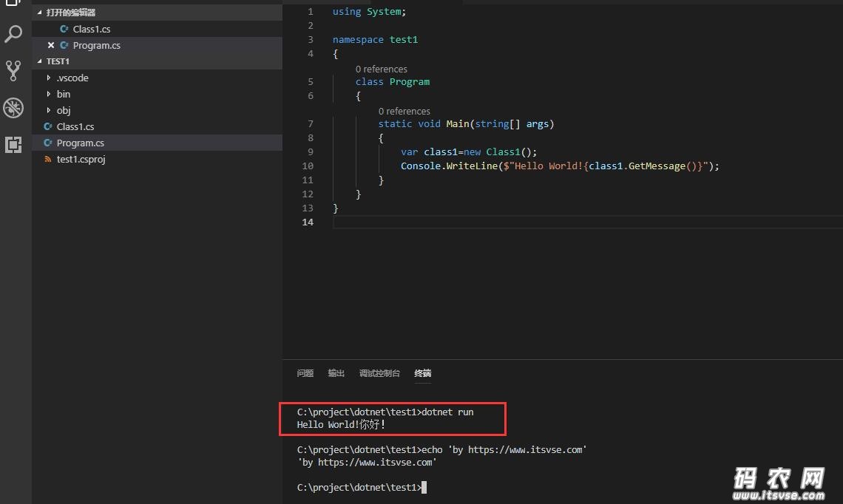Screen dimensions: 843x504
Task: Click 'class Program' declaration text
Action: tap(393, 82)
